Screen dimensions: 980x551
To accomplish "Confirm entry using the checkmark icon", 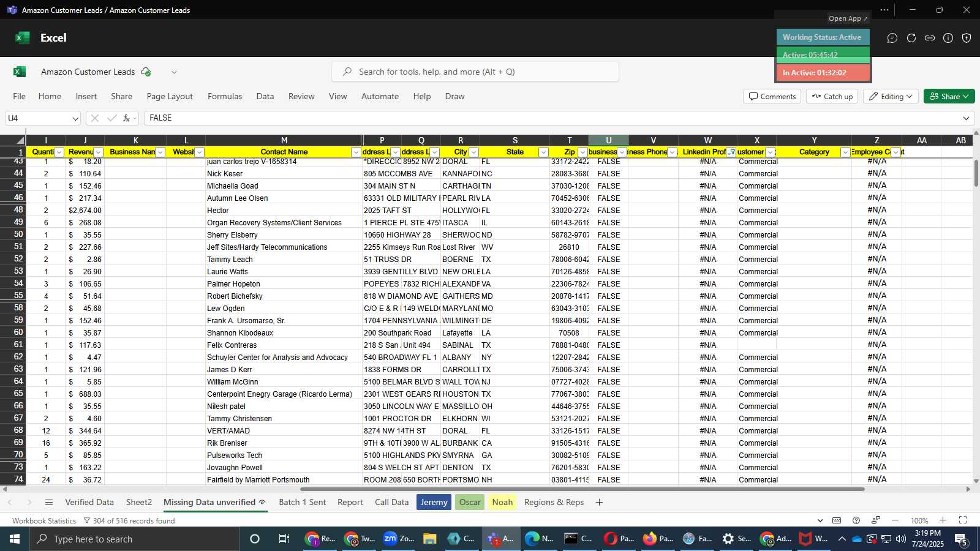I will [x=111, y=118].
